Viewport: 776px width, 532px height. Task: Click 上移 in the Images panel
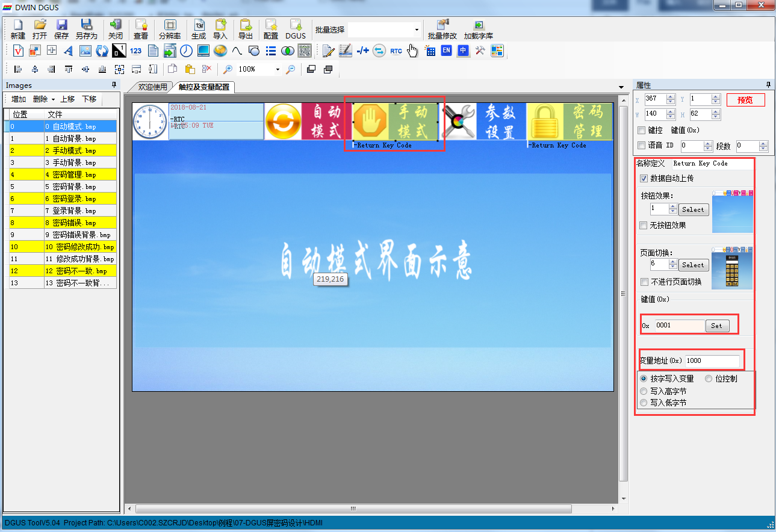[67, 99]
